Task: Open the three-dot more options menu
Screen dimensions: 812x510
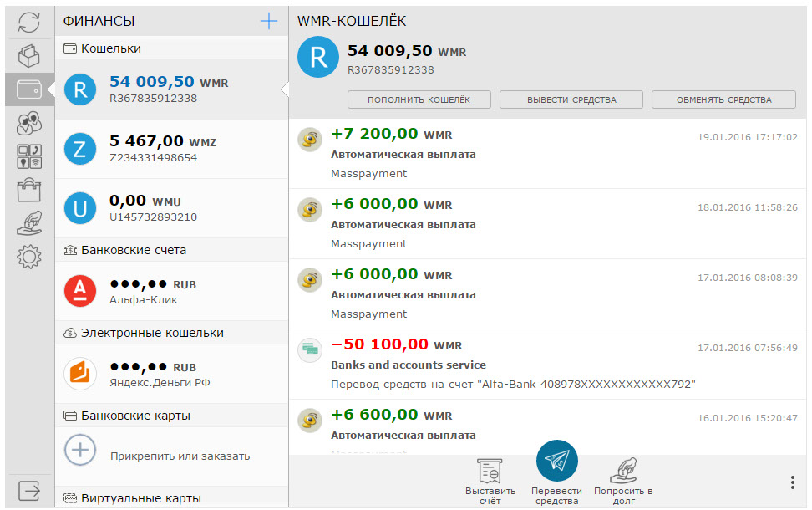Action: 792,482
